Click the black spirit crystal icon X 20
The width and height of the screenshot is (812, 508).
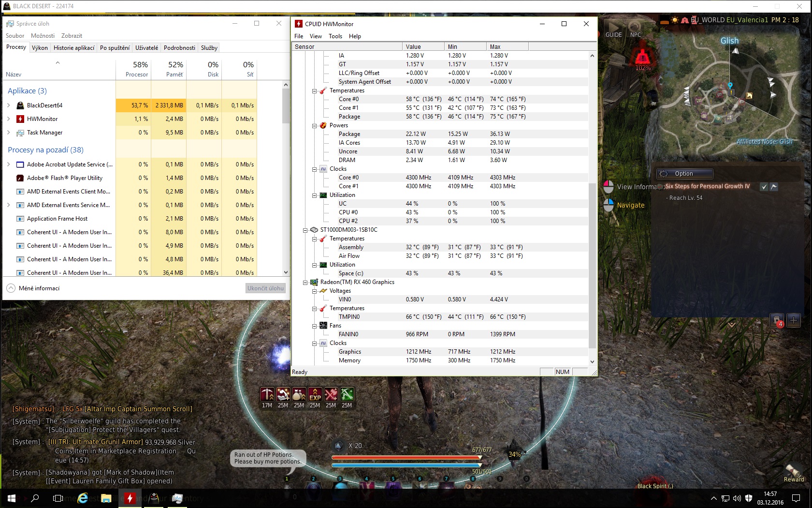(338, 446)
